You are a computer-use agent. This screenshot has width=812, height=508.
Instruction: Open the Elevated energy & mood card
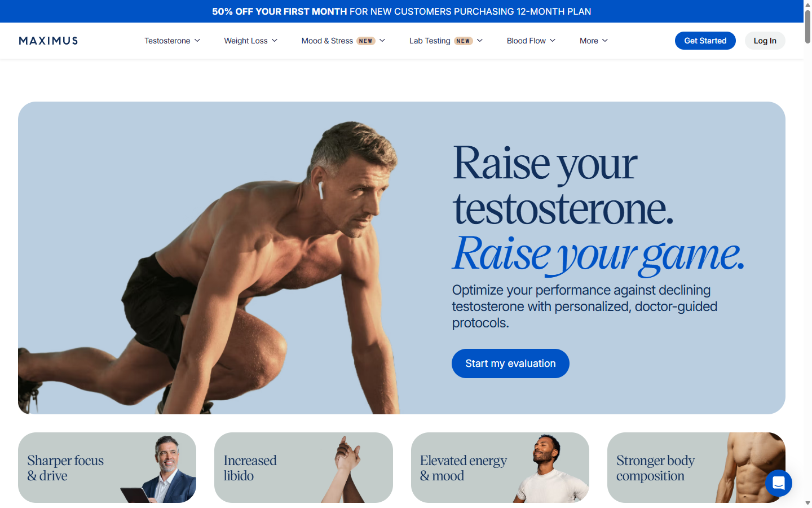[x=500, y=467]
